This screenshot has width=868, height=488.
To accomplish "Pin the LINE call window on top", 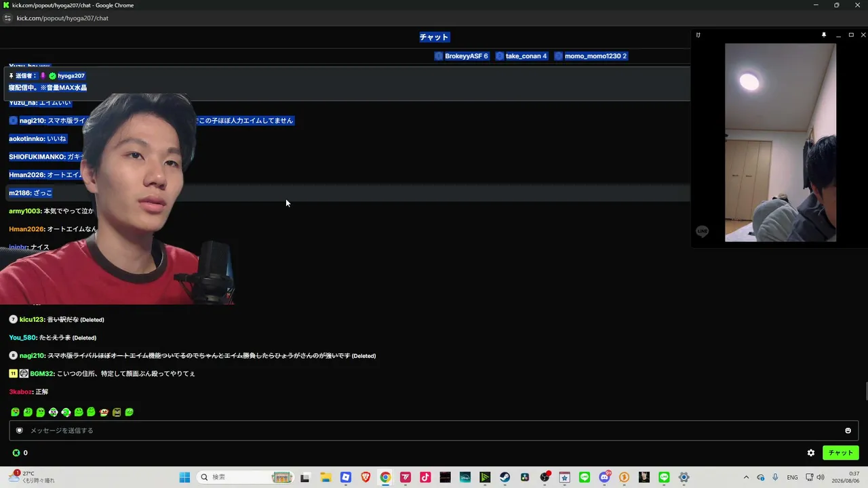I will [x=824, y=35].
